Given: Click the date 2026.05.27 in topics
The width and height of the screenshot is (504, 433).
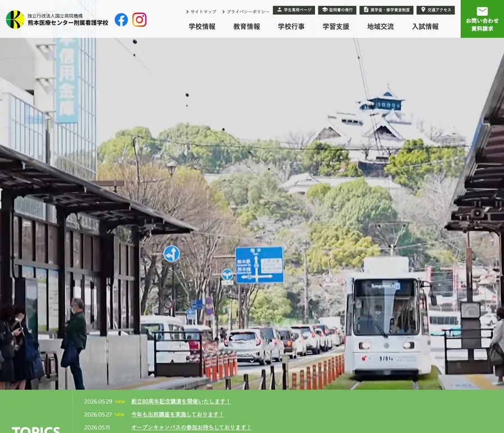Looking at the screenshot, I should pos(98,414).
